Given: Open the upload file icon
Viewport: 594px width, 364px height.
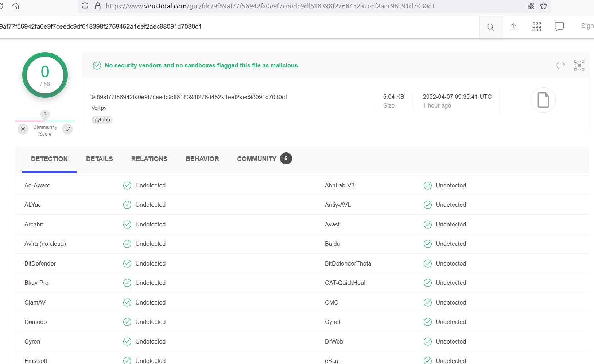Looking at the screenshot, I should pyautogui.click(x=514, y=27).
